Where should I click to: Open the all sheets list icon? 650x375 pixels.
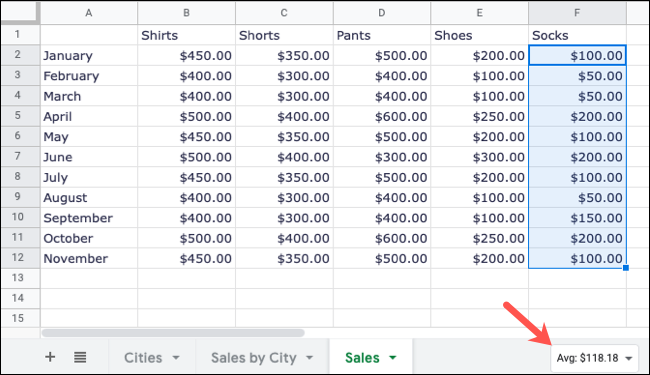coord(80,357)
